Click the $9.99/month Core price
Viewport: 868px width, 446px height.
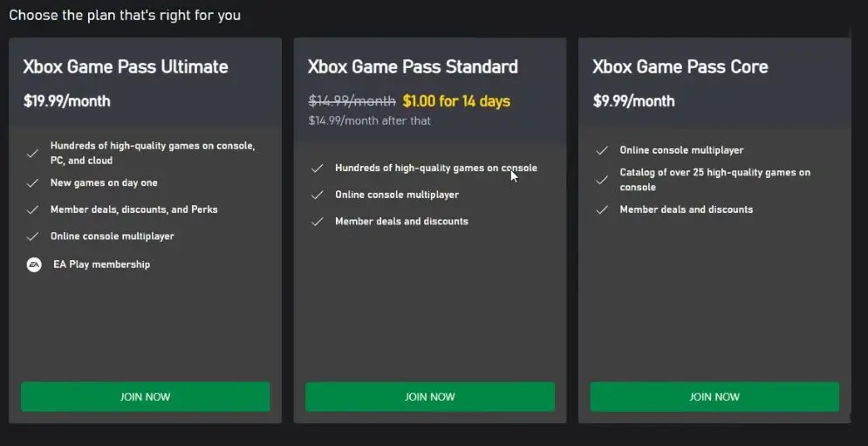click(634, 101)
